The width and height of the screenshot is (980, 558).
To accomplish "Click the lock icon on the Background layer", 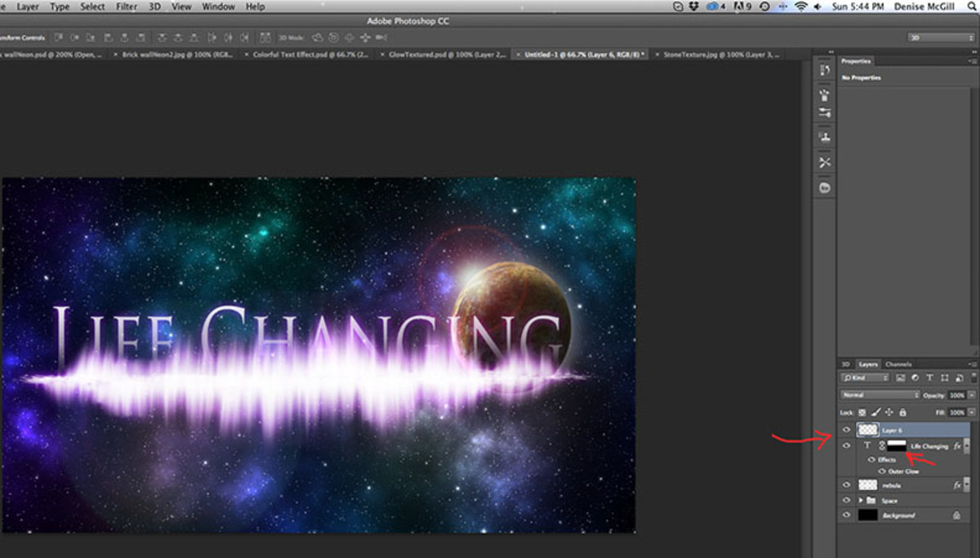I will pos(955,515).
